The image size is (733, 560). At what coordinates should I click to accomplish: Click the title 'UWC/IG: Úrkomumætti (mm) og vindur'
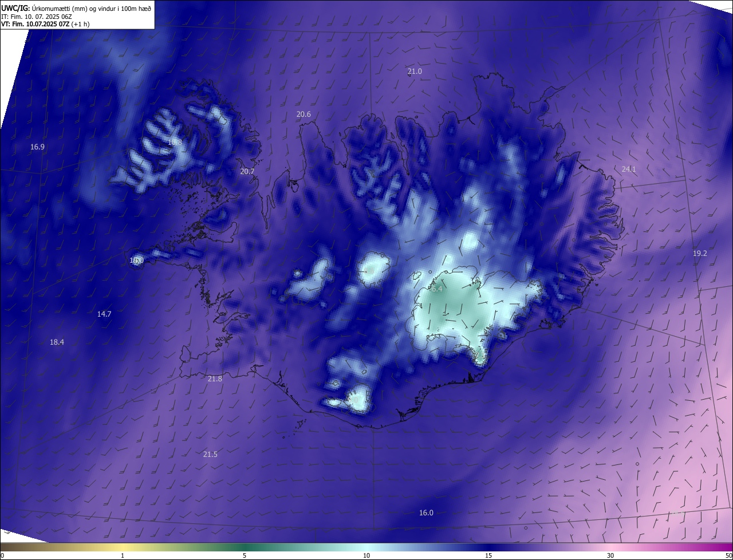click(76, 8)
